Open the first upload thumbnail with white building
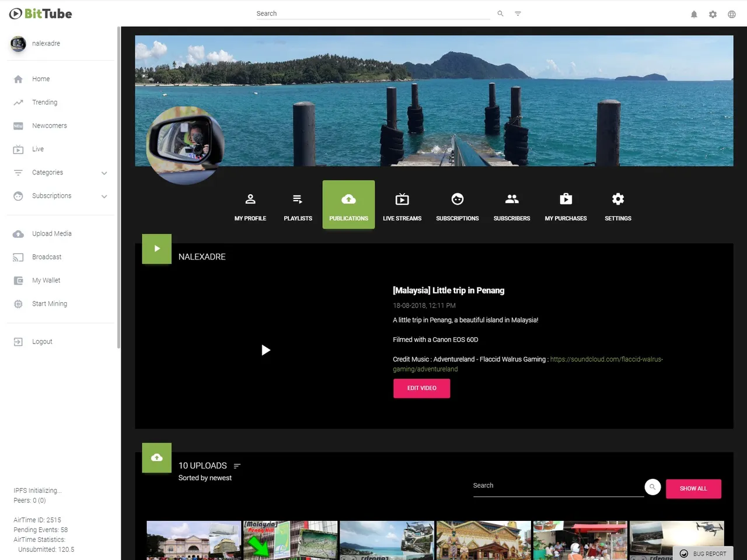This screenshot has width=747, height=560. (194, 540)
